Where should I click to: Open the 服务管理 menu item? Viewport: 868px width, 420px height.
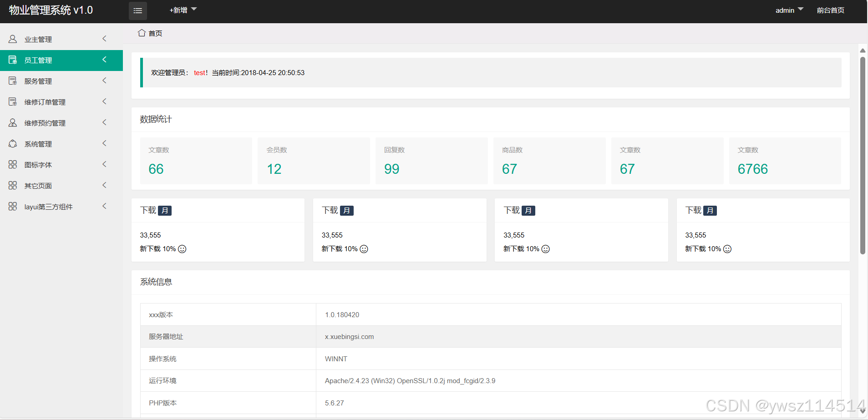61,81
